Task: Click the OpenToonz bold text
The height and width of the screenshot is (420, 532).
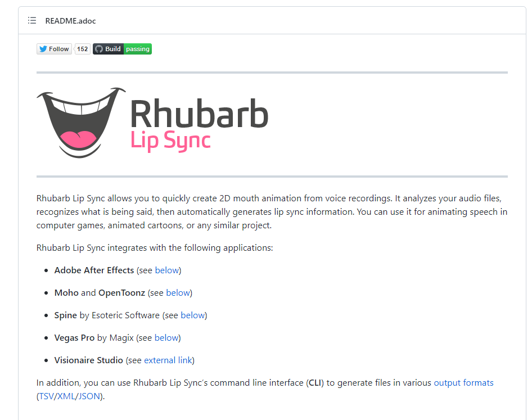Action: pos(122,293)
